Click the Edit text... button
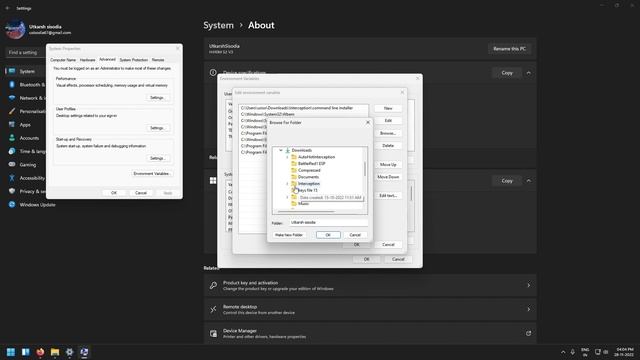640x360 pixels. pos(388,196)
